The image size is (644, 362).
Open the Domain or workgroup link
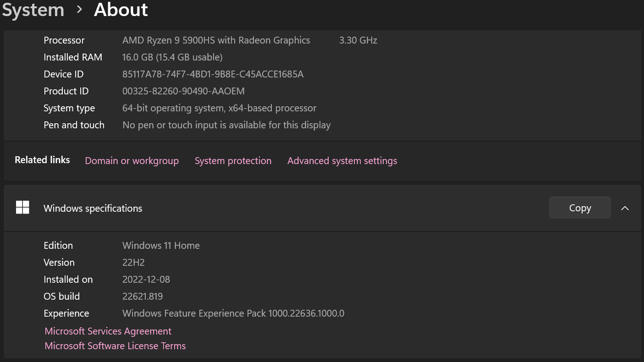tap(132, 161)
